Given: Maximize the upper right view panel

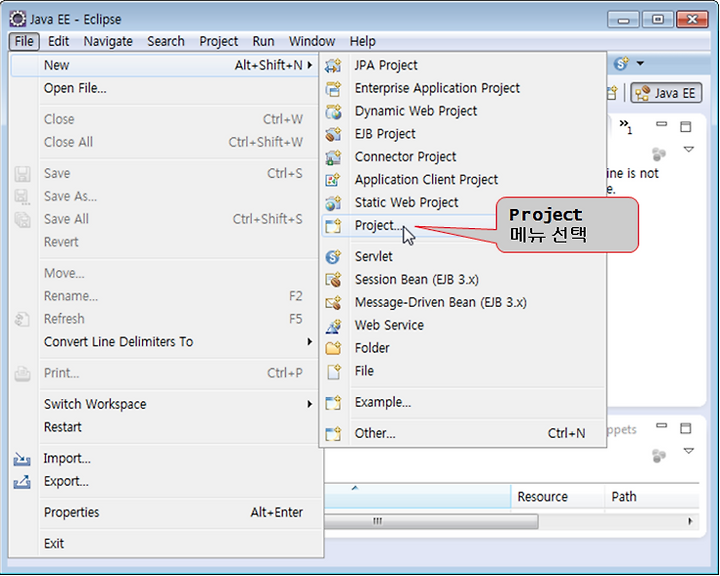Looking at the screenshot, I should (x=686, y=126).
